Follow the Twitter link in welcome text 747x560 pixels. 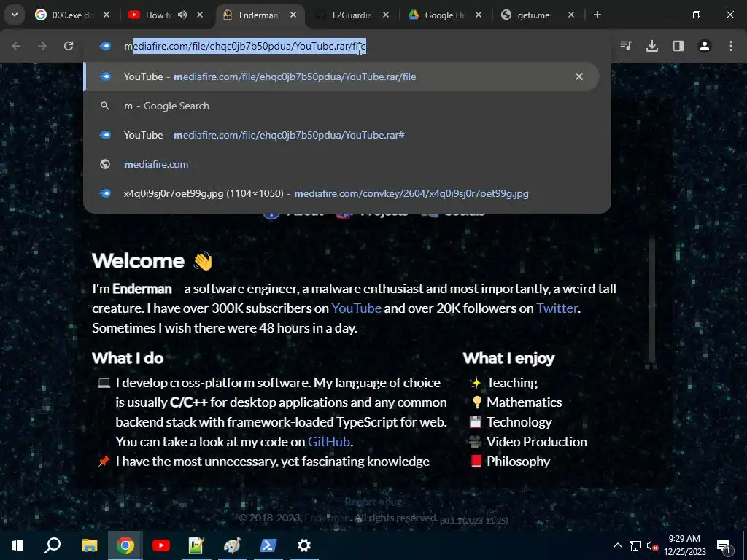click(x=557, y=308)
